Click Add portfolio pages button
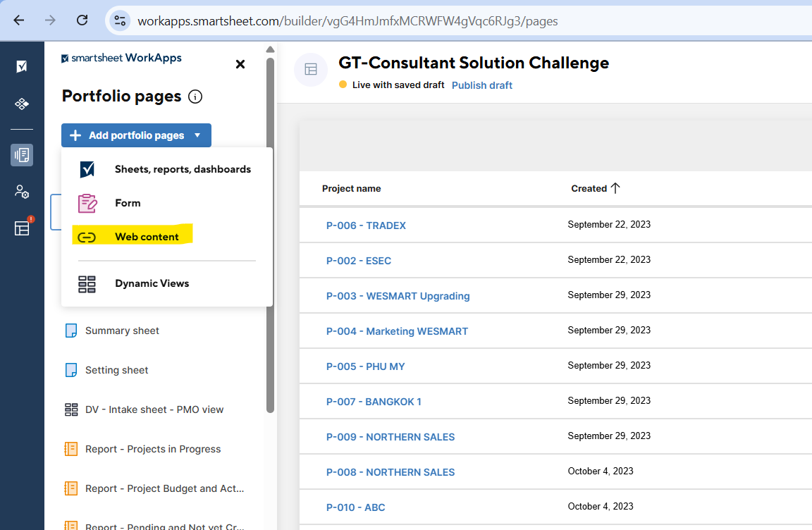This screenshot has width=812, height=530. coord(136,135)
